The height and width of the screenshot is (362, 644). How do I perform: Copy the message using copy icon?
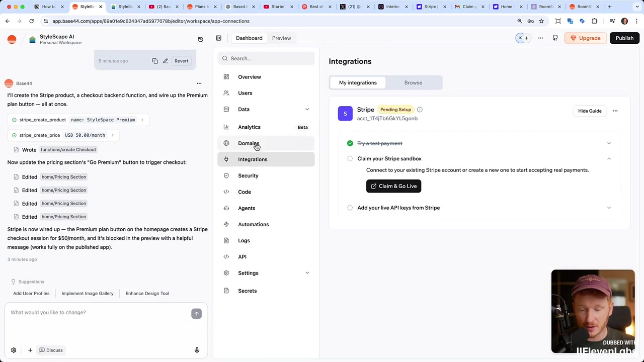pos(155,61)
